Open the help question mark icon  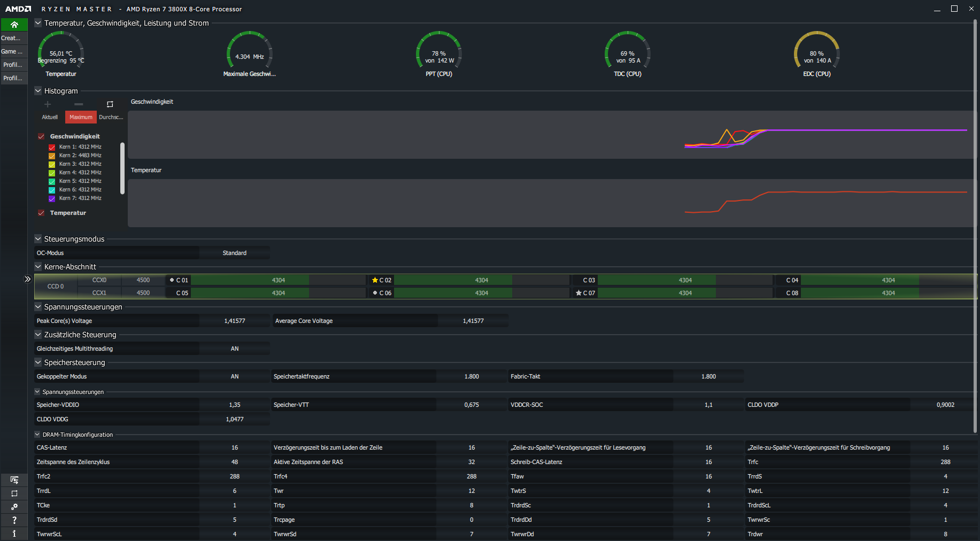point(14,520)
